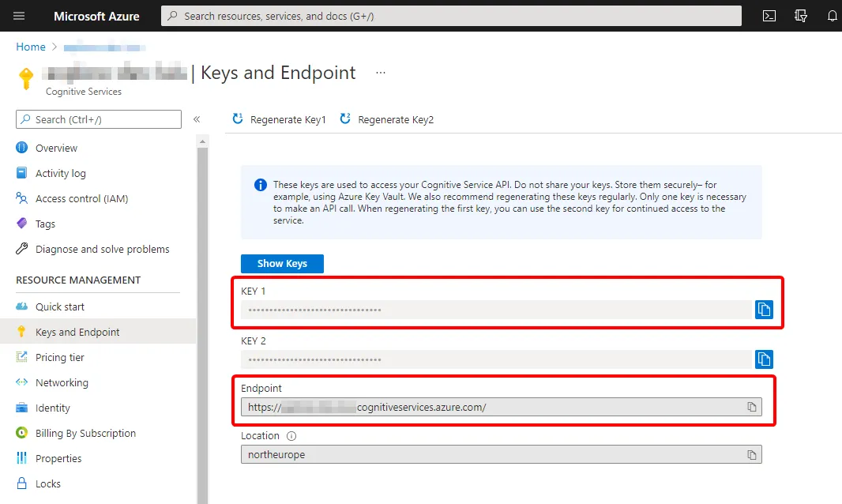Open the more options ellipsis beside the title
The image size is (842, 504).
(x=381, y=73)
